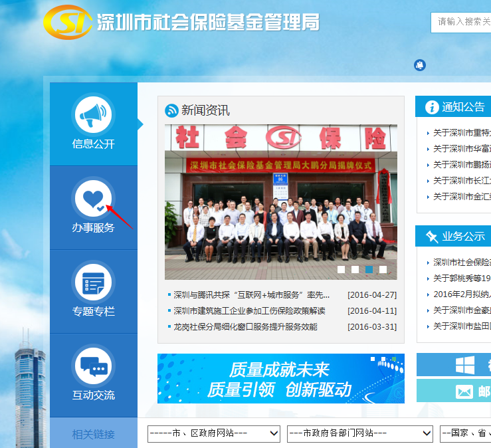Open notice 关于深圳市重特...

pos(462,133)
